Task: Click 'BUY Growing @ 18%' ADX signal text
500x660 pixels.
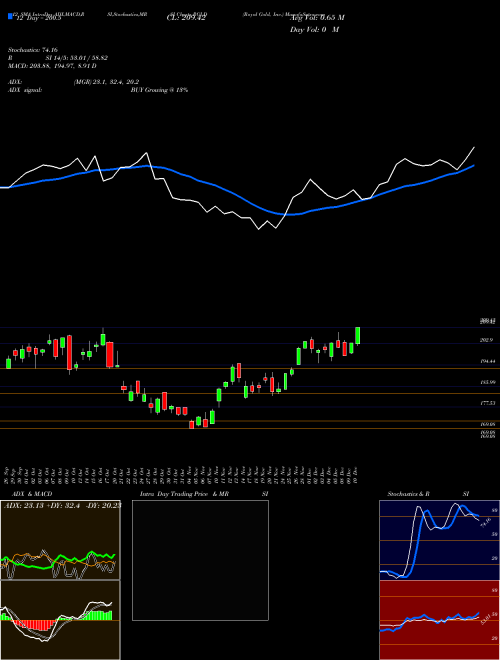Action: tap(159, 90)
